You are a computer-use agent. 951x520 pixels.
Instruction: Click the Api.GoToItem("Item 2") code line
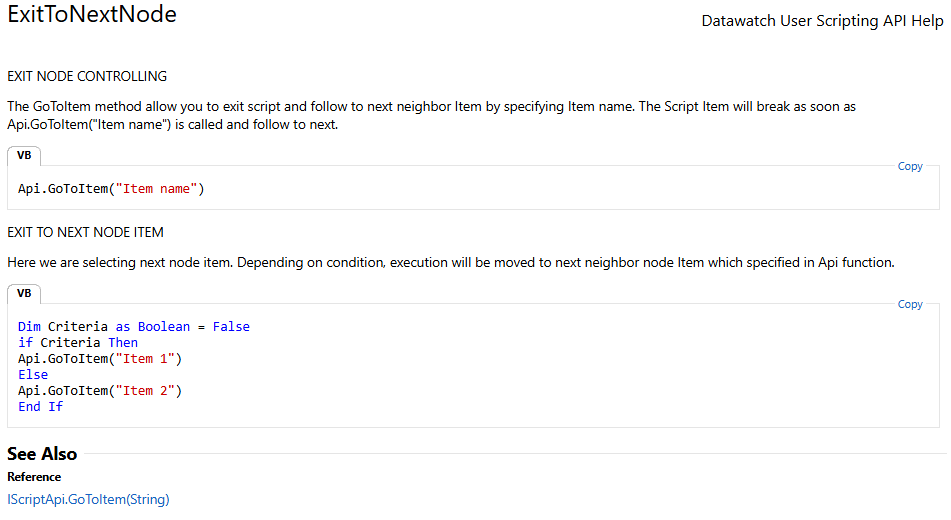(x=100, y=391)
